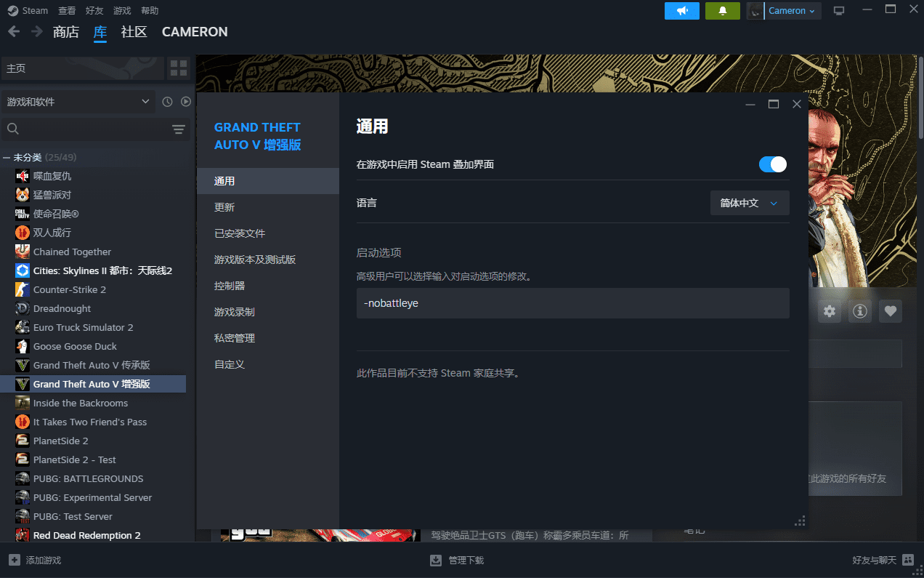Open the green notifications bell

723,11
